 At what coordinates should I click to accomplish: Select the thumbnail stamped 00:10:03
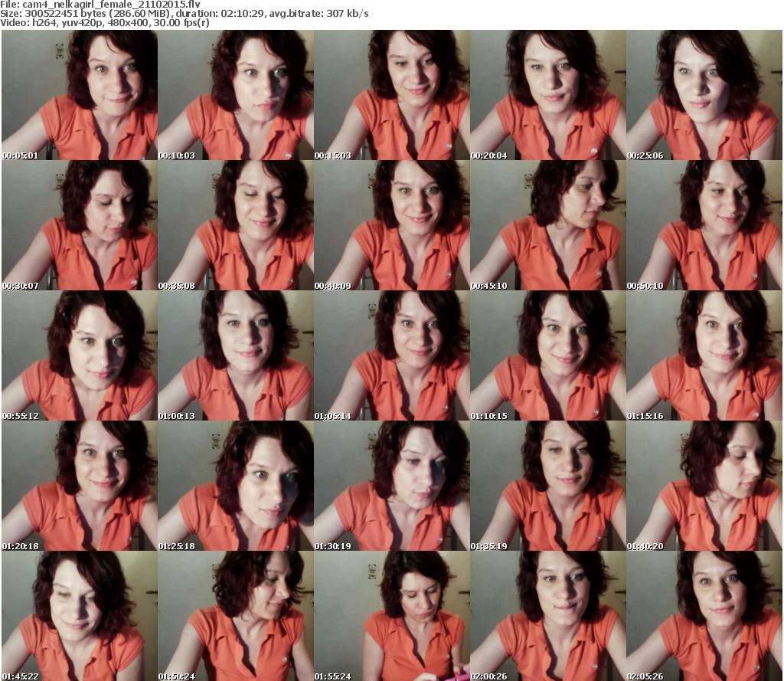(236, 95)
